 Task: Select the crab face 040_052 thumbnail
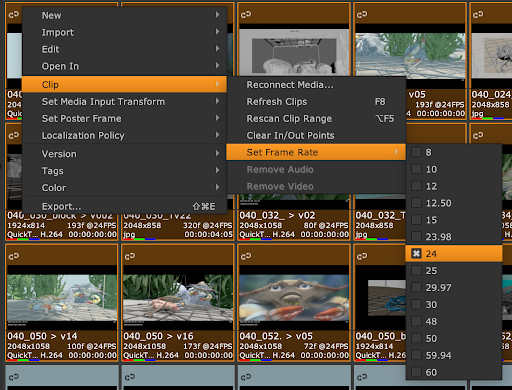pos(294,298)
